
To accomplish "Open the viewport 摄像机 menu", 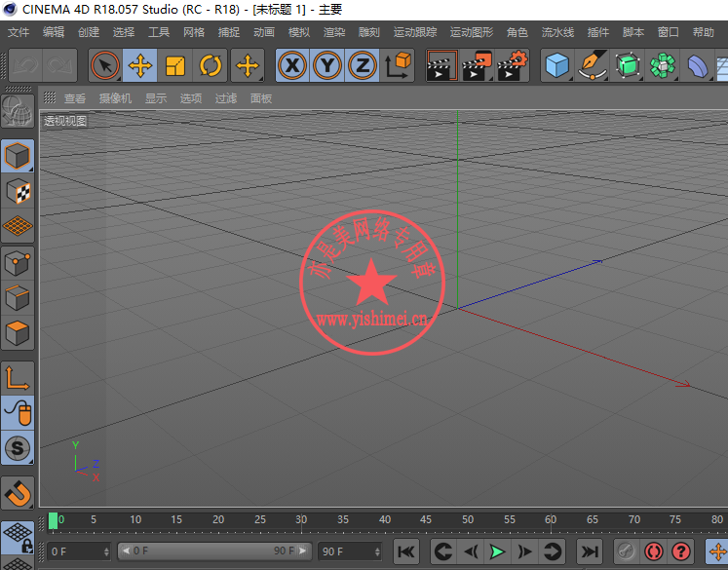I will pyautogui.click(x=115, y=98).
